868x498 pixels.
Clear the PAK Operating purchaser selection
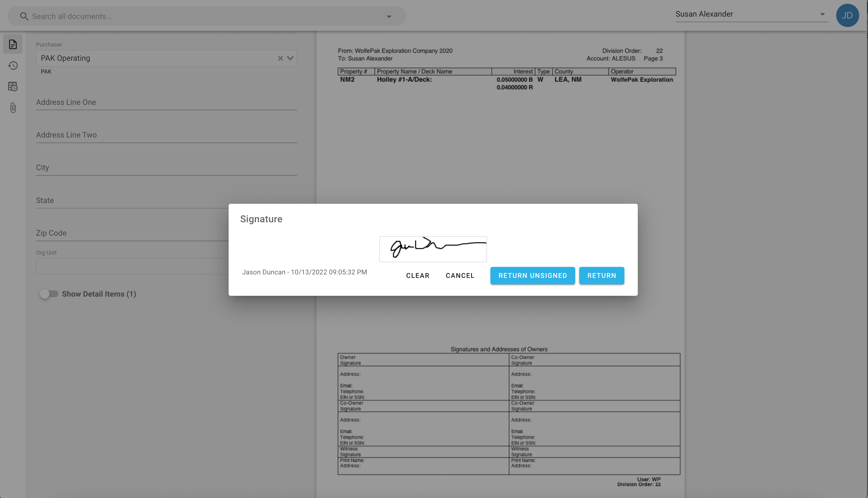280,58
